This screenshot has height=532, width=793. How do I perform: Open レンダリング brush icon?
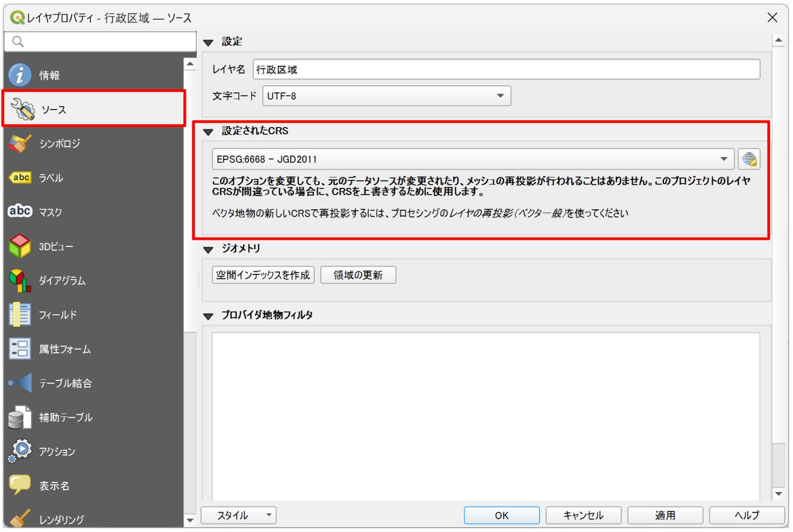point(20,518)
